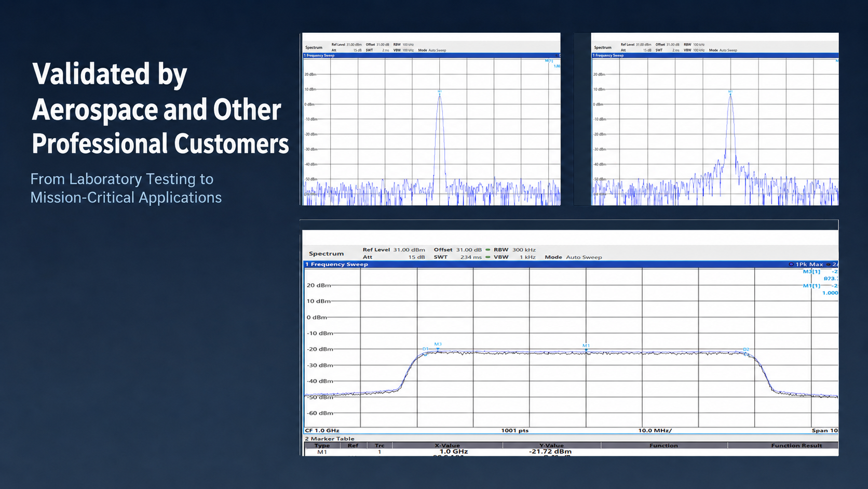Click delta marker D1 on the rising edge
868x489 pixels.
pyautogui.click(x=425, y=350)
